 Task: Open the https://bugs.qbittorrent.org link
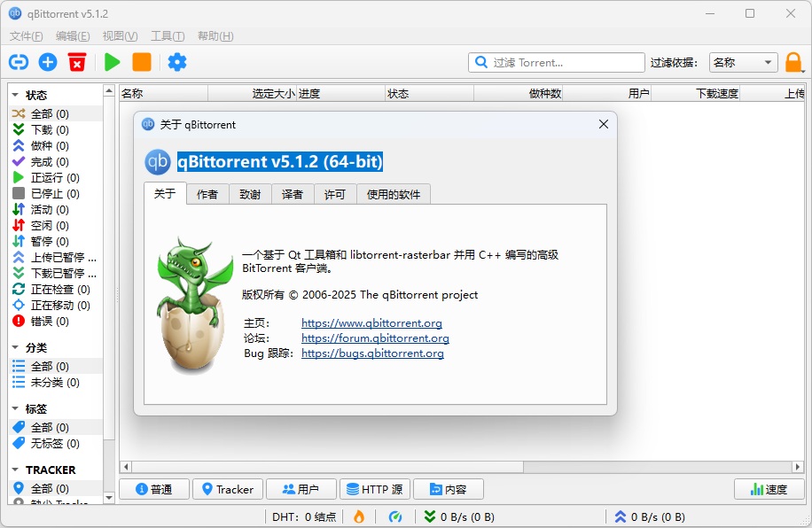click(372, 353)
